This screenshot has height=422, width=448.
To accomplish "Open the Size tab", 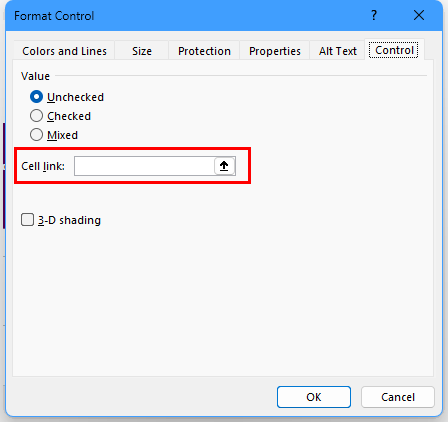I will 142,51.
